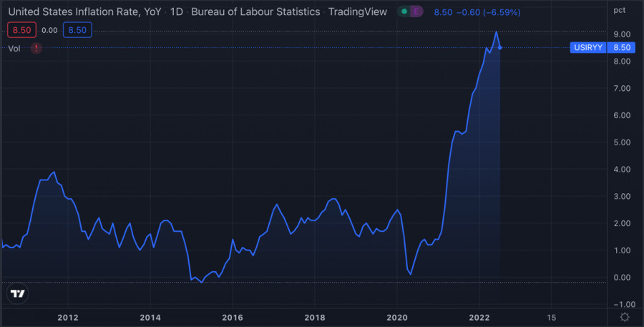Click the 2014 time axis label
This screenshot has height=327, width=644.
(150, 318)
